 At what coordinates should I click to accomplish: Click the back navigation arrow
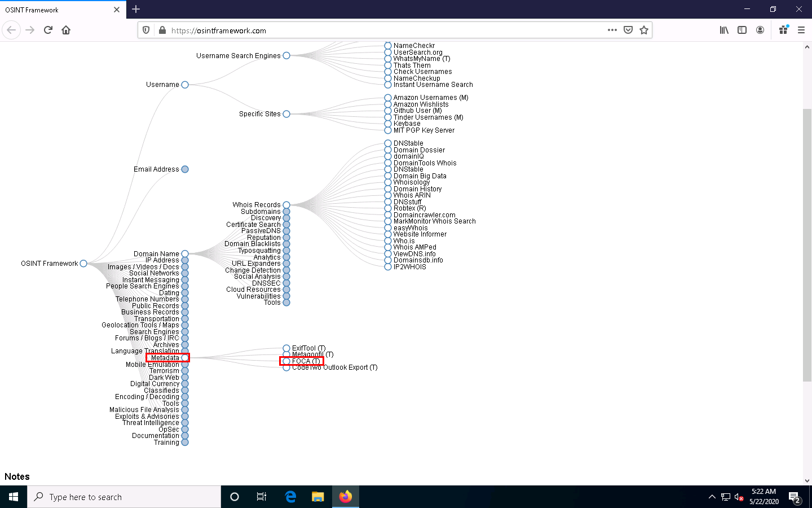(11, 30)
